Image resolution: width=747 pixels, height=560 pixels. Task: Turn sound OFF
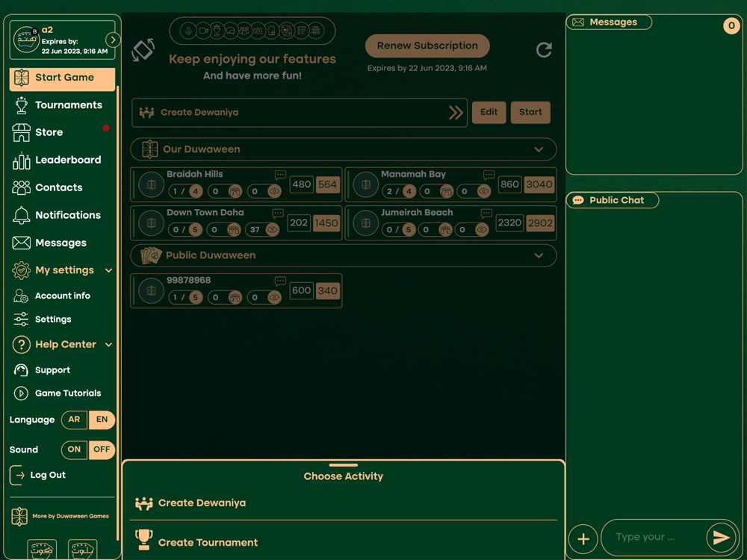(102, 449)
